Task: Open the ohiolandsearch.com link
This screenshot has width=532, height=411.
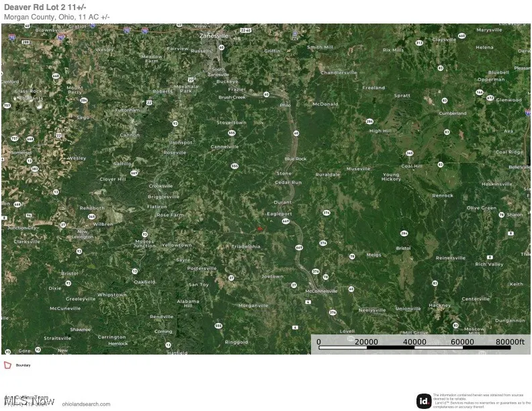Action: click(86, 404)
